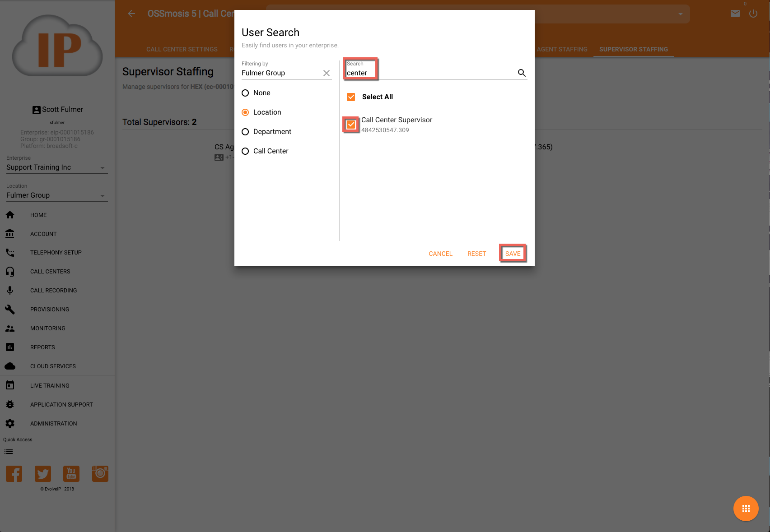Click the YouTube icon in sidebar
The image size is (770, 532).
point(71,474)
